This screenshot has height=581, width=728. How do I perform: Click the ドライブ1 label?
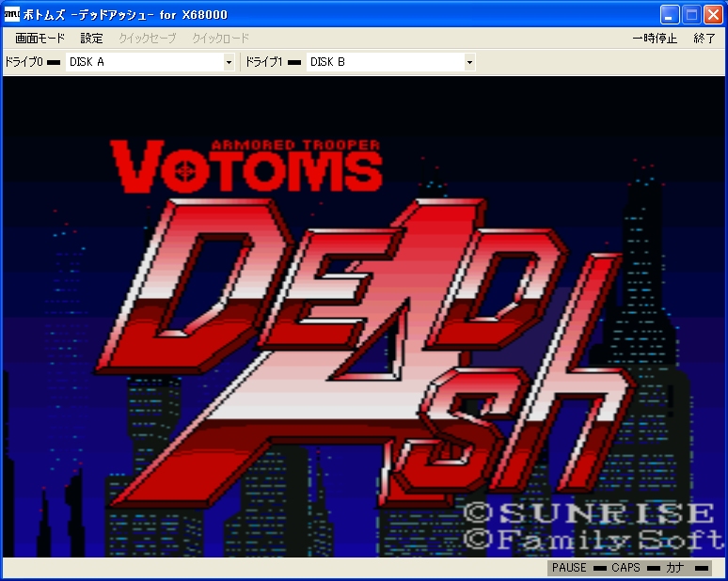263,62
